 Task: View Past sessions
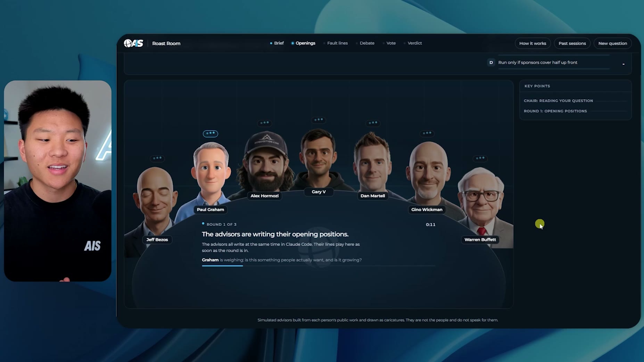[x=572, y=43]
